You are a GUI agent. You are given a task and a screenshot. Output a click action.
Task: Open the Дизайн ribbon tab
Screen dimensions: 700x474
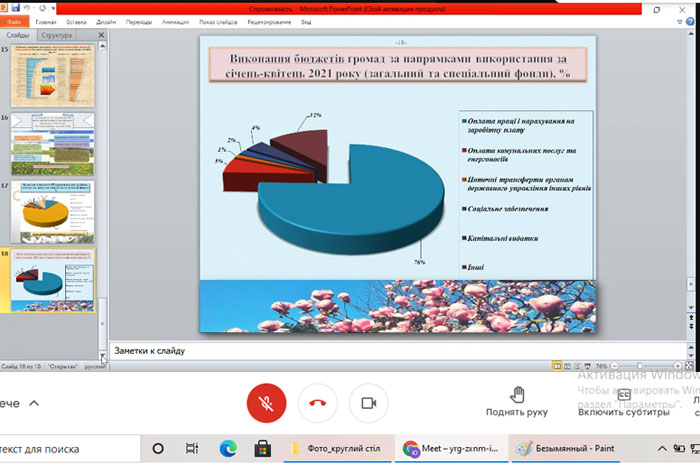tap(106, 22)
